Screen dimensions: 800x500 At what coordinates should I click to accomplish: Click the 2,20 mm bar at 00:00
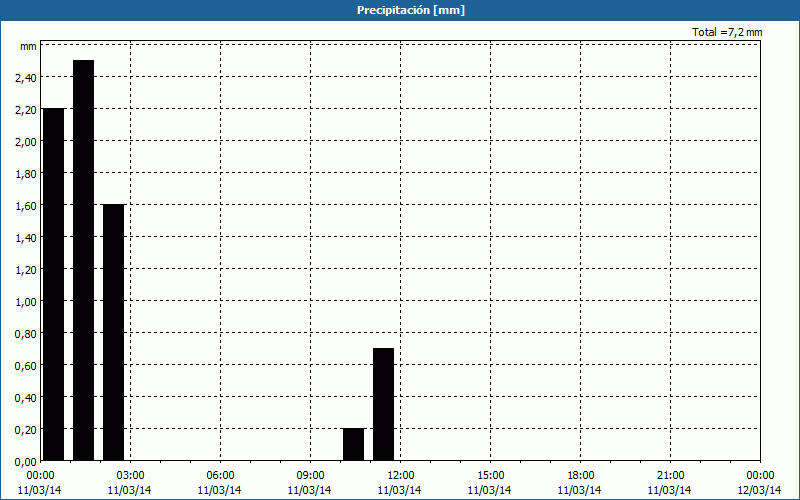click(54, 285)
